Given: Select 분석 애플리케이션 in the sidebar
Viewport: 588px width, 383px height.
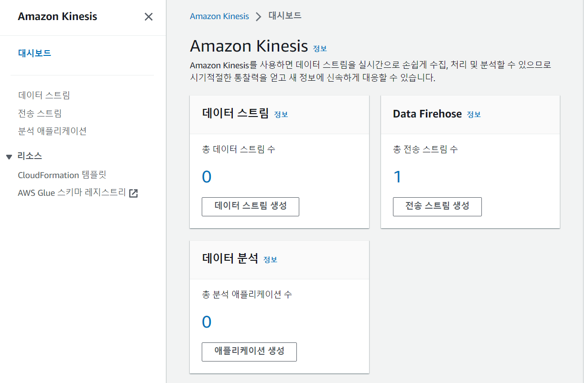Looking at the screenshot, I should tap(52, 131).
